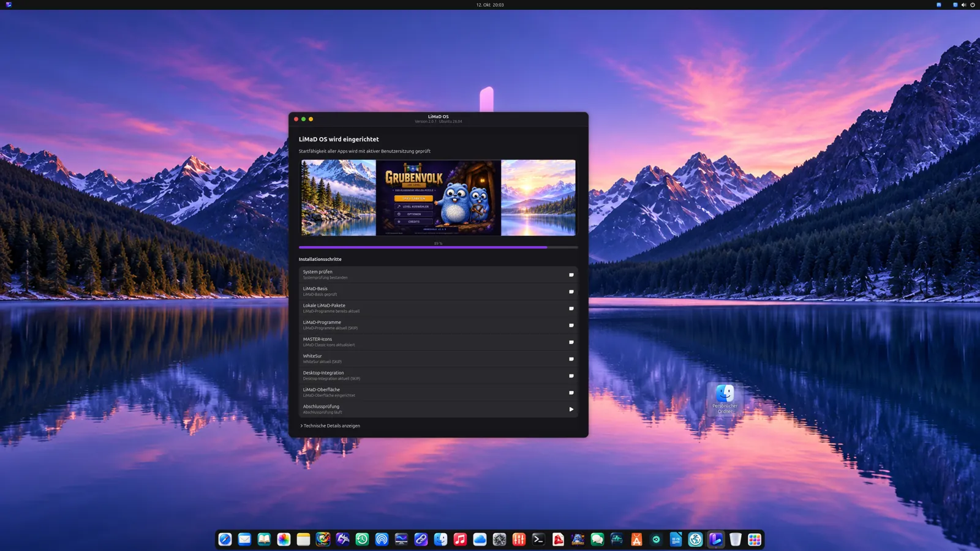Open the chain link app in the dock
The width and height of the screenshot is (980, 551).
click(421, 539)
